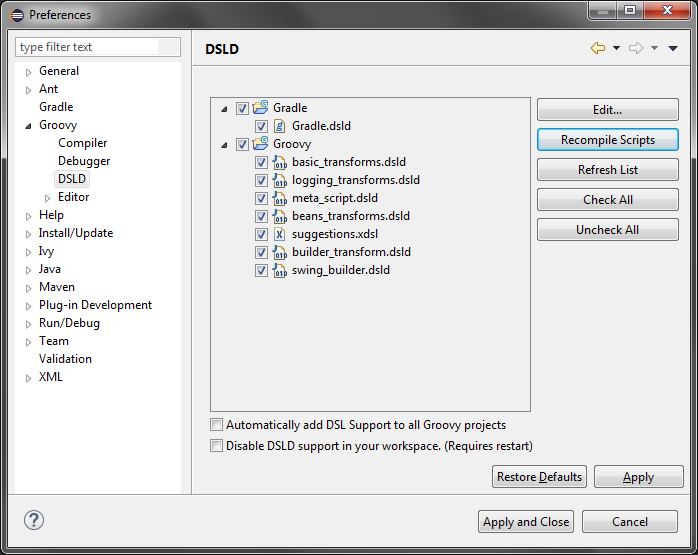Enable Disable DSLD support in workspace checkbox
This screenshot has width=698, height=555.
point(216,446)
